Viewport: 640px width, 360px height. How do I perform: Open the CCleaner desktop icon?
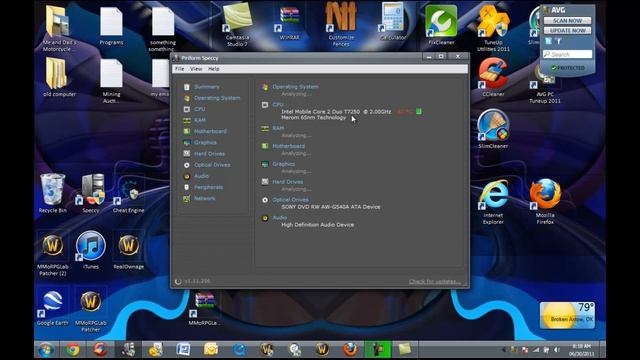[x=493, y=78]
